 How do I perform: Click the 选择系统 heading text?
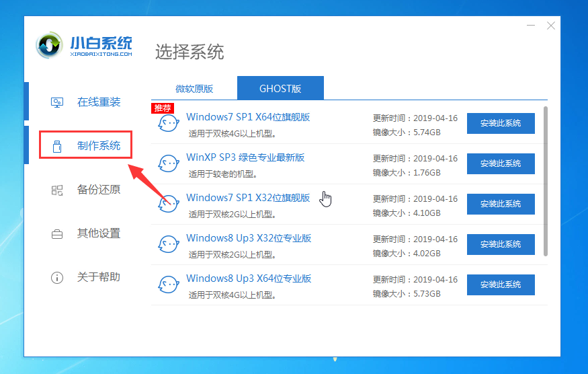pyautogui.click(x=190, y=52)
